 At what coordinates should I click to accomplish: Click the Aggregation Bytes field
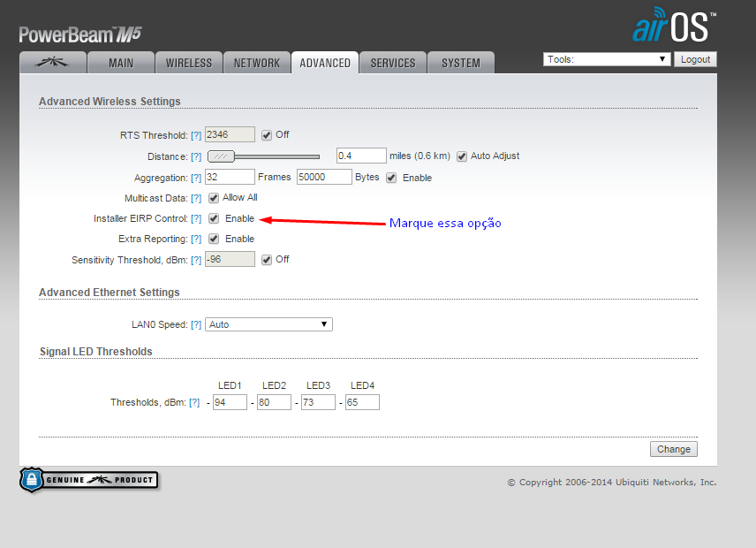(324, 177)
